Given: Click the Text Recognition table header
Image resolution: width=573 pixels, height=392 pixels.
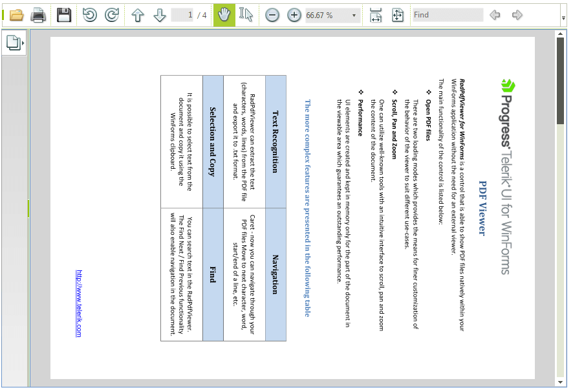Looking at the screenshot, I should click(x=275, y=142).
